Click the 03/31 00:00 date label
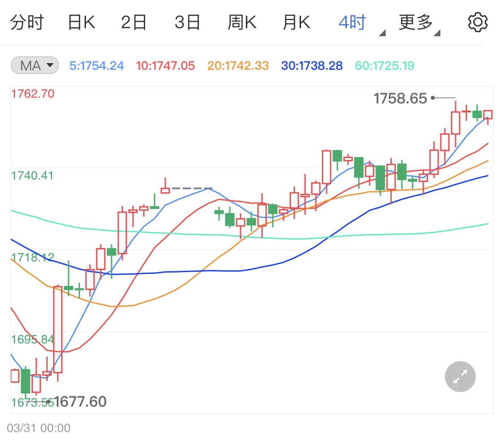 (x=39, y=428)
